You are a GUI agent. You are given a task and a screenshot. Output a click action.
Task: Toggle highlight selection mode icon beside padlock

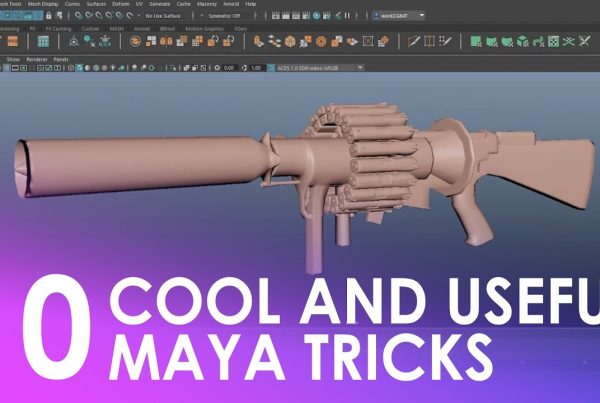click(59, 16)
